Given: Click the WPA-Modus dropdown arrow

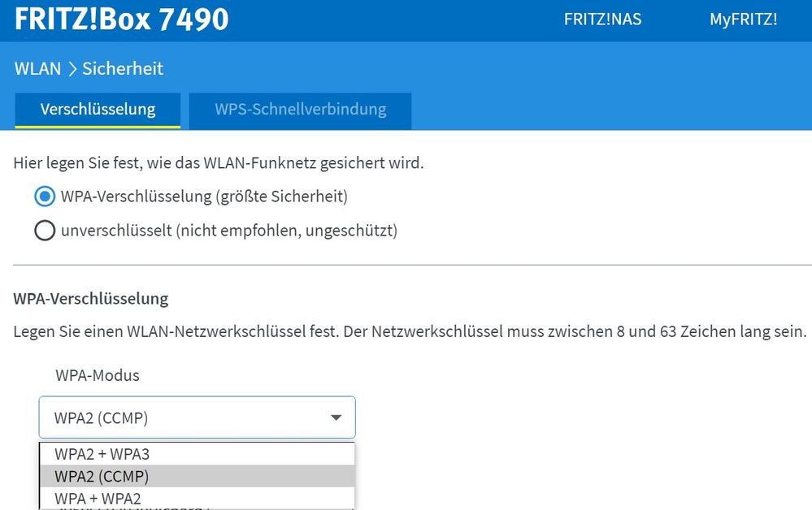Looking at the screenshot, I should click(x=336, y=417).
